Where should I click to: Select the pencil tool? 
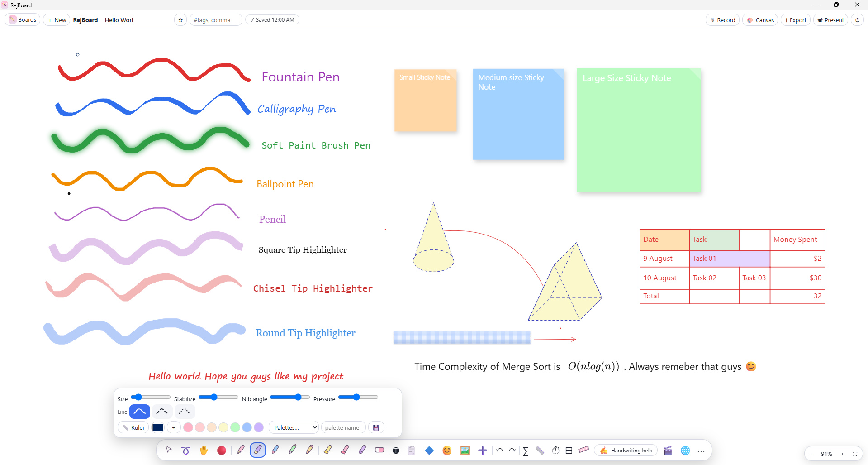pyautogui.click(x=310, y=450)
